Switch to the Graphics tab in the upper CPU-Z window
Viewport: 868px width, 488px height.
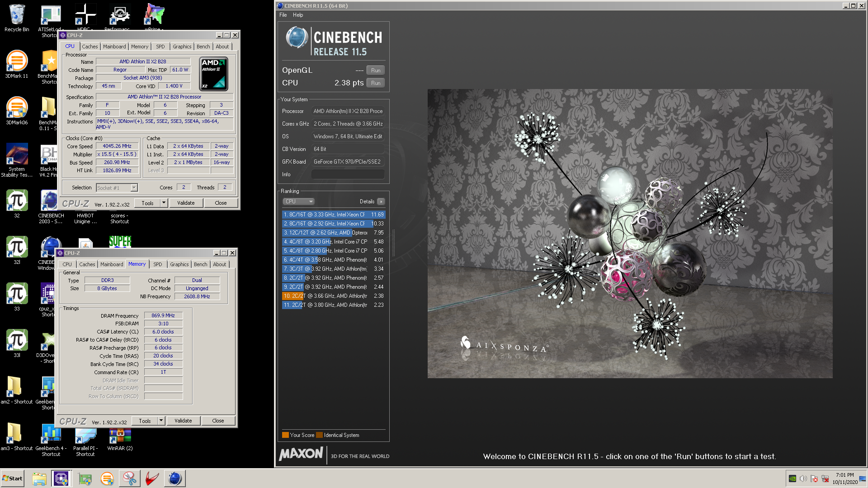tap(182, 47)
